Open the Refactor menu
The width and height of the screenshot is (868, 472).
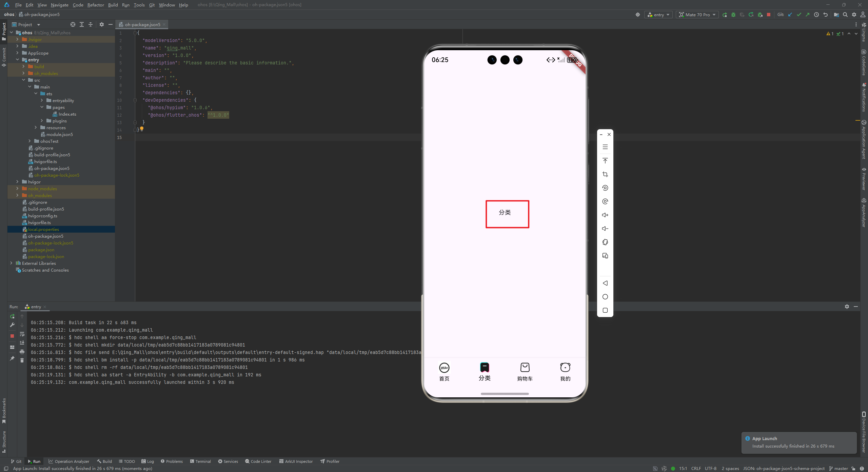(95, 5)
